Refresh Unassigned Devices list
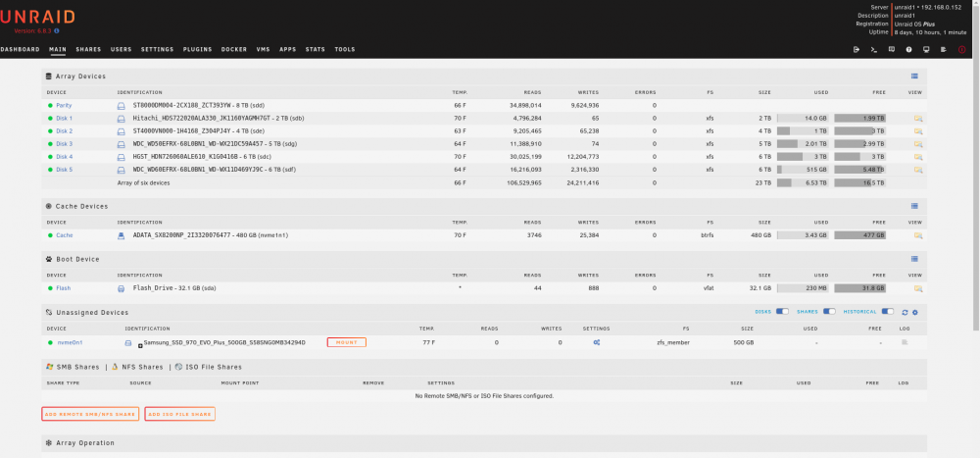The image size is (980, 458). 905,312
